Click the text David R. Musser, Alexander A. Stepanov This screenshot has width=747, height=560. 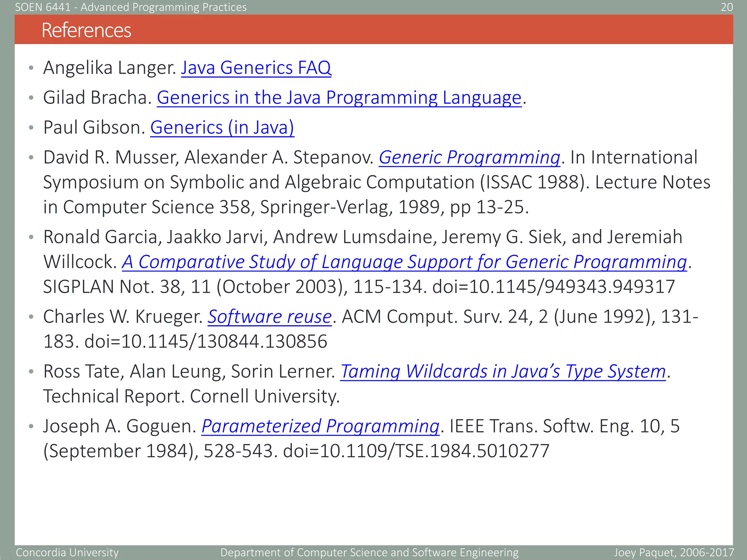point(209,157)
